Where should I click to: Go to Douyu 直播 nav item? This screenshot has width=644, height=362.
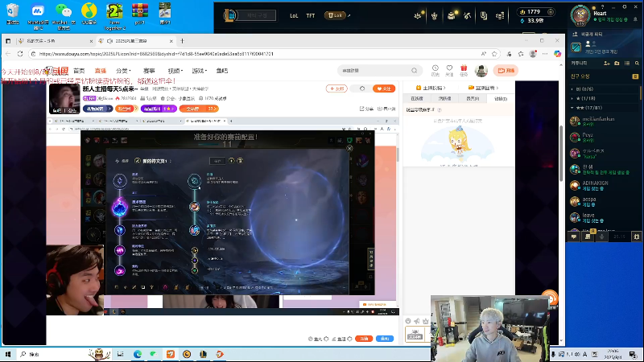[100, 71]
